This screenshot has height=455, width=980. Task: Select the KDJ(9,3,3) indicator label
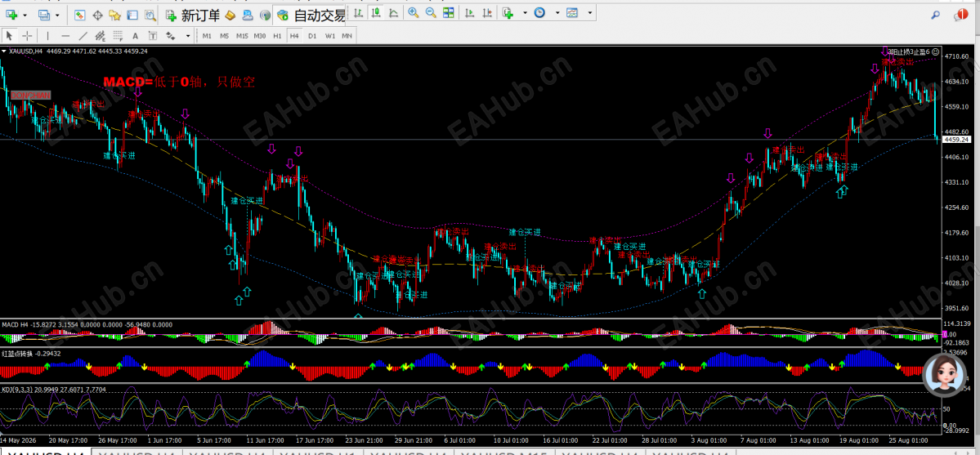point(17,389)
